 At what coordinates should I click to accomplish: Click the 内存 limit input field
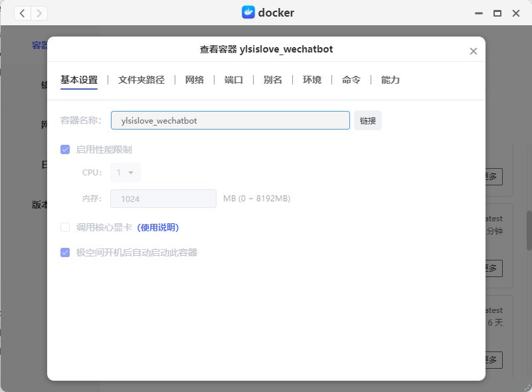[163, 199]
